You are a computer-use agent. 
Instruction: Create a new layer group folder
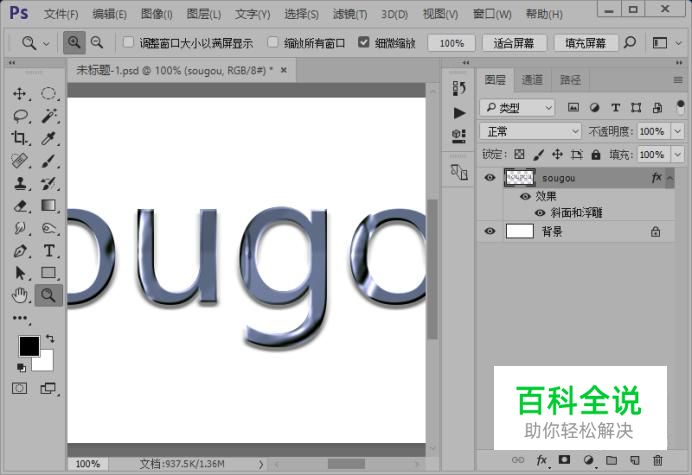611,460
